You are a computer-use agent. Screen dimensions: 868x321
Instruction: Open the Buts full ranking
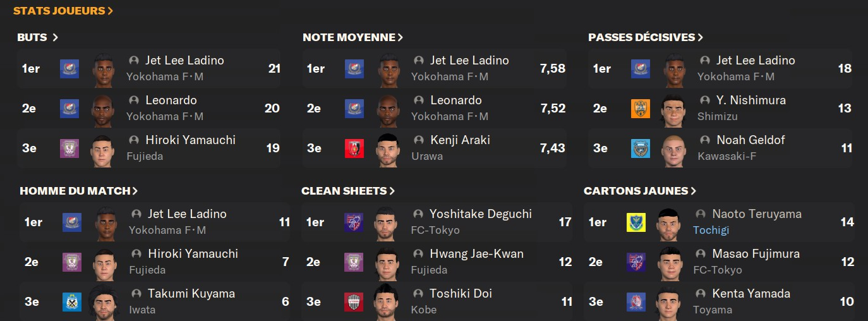[38, 37]
